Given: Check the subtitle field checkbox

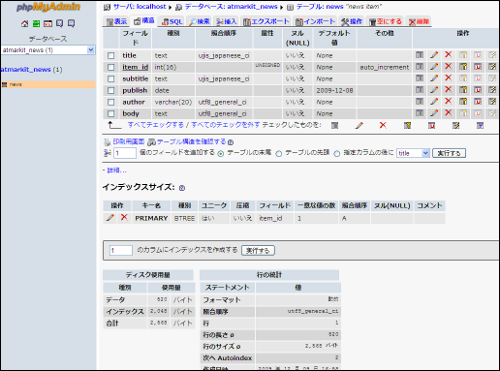Looking at the screenshot, I should [111, 79].
